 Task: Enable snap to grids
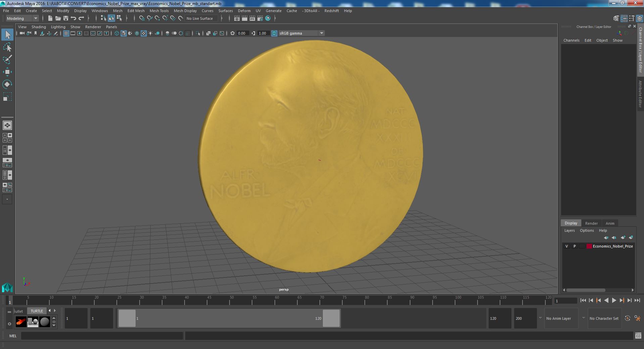point(142,18)
